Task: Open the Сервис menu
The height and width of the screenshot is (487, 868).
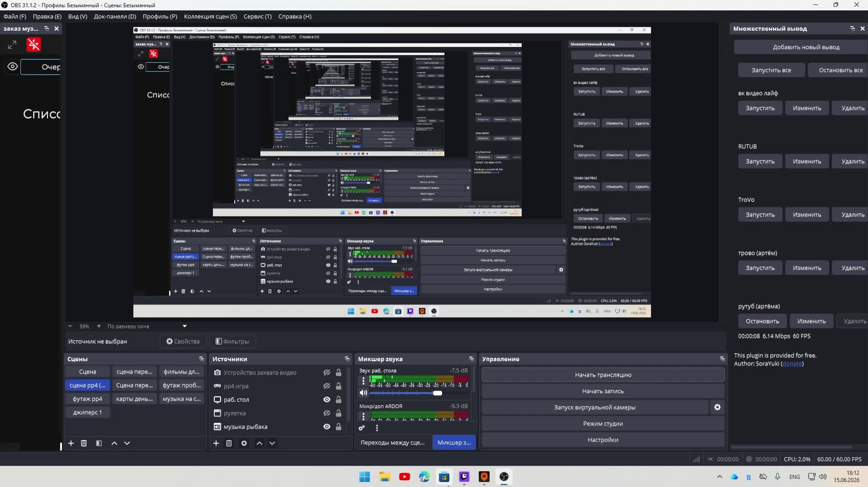Action: click(258, 16)
